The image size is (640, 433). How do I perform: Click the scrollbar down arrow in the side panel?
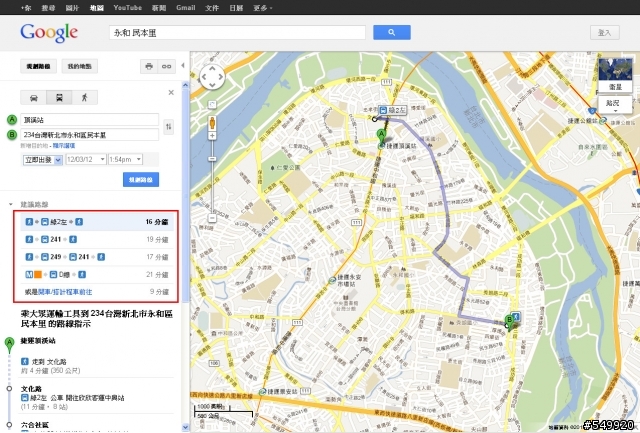pos(185,427)
